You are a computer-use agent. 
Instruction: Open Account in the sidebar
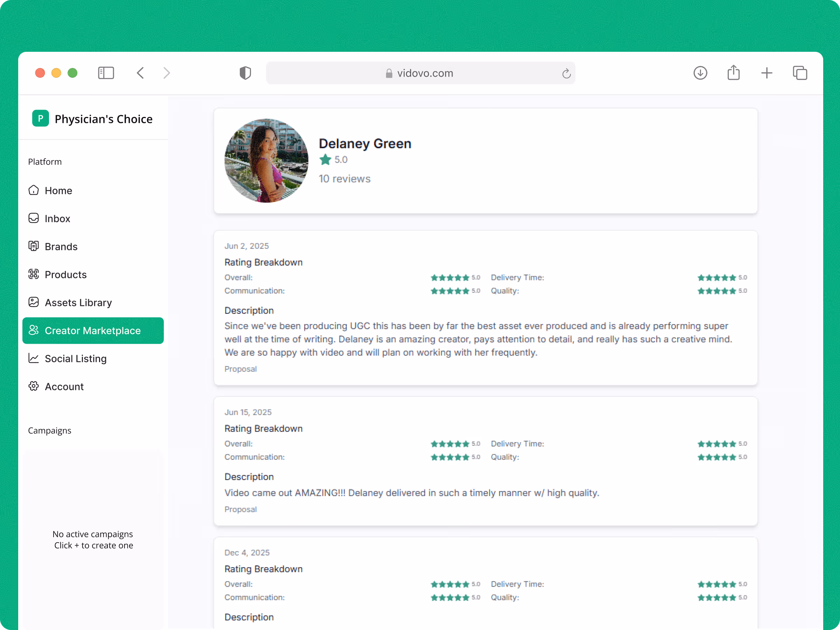(x=93, y=387)
